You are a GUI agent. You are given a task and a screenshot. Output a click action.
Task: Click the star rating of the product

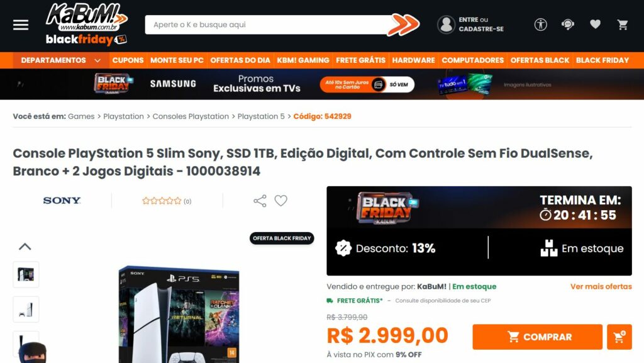pyautogui.click(x=162, y=201)
